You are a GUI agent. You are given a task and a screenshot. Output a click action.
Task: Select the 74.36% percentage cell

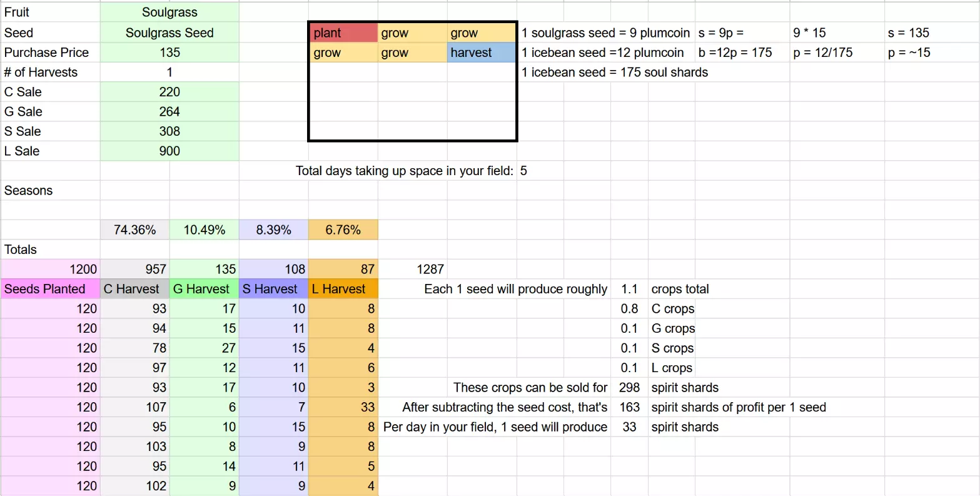[x=134, y=230]
